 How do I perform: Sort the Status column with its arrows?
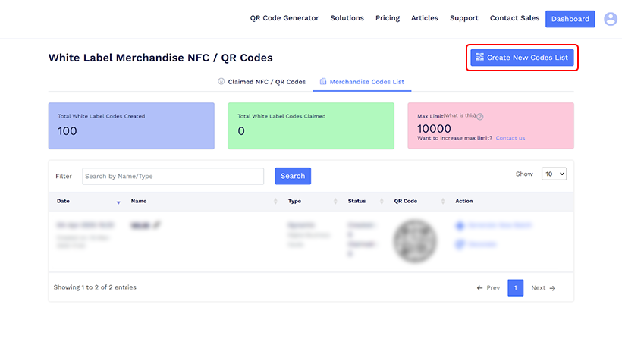(381, 202)
